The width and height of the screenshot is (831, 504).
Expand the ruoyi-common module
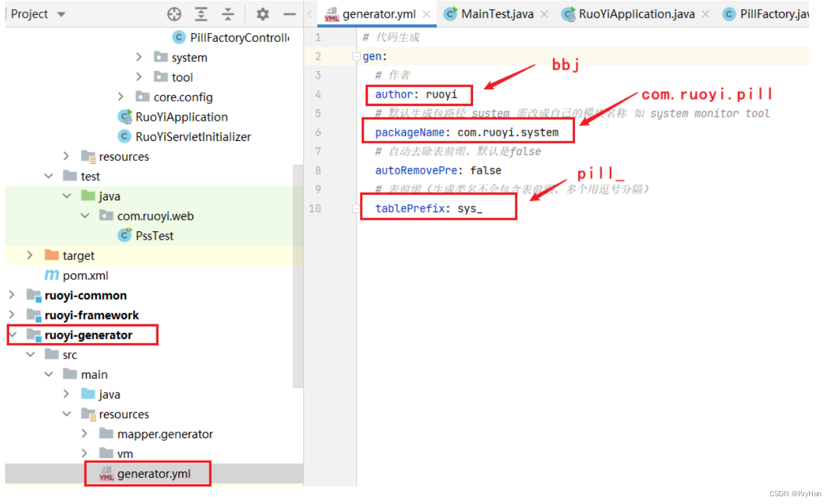[12, 295]
